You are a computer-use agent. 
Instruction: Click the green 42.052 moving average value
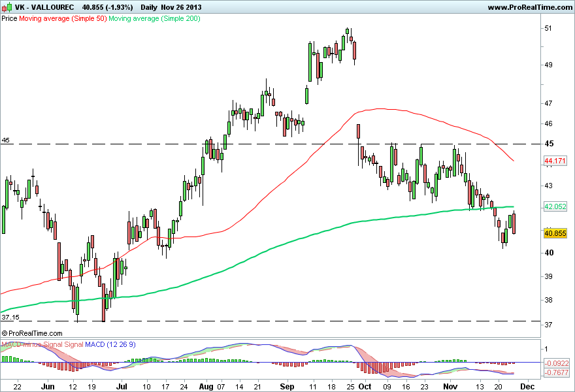[x=555, y=206]
